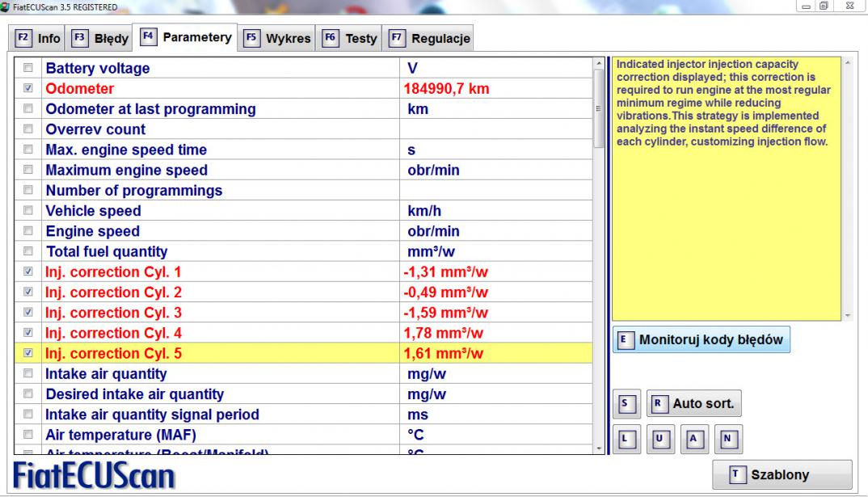Go to the Testy tab
Viewport: 868px width, 497px height.
point(349,38)
